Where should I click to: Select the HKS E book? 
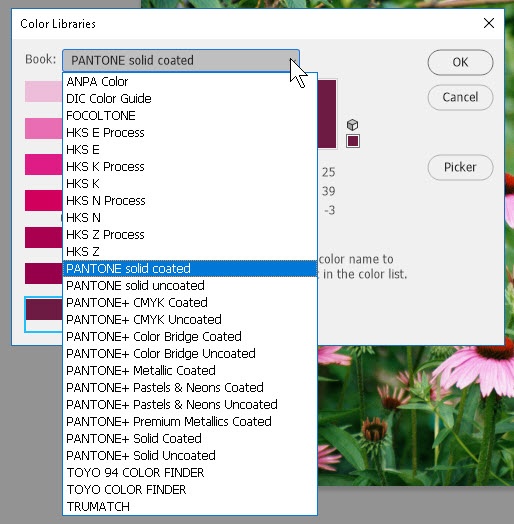click(190, 150)
